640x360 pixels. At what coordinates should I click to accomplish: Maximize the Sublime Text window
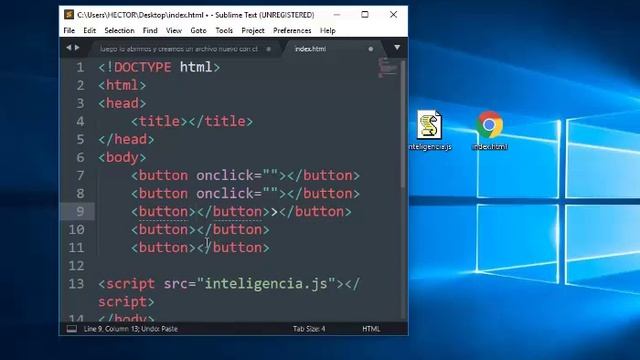(x=365, y=15)
